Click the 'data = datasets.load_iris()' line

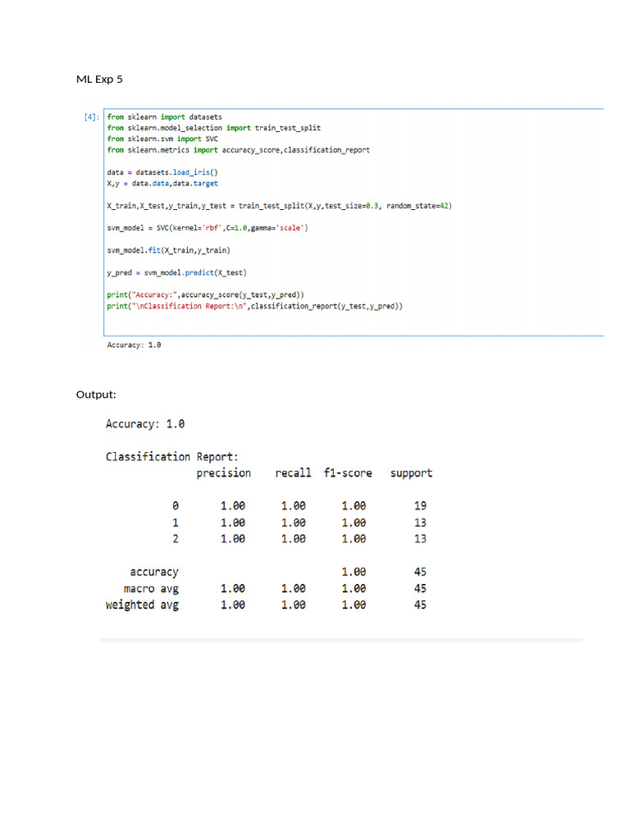162,172
